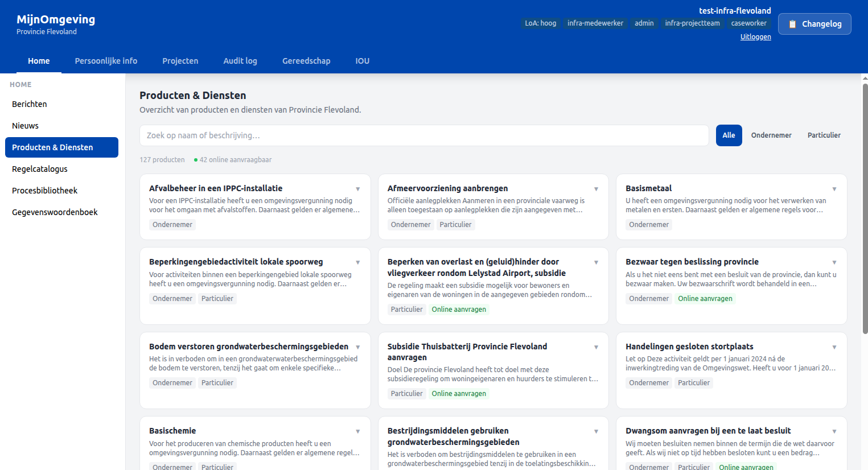Click the green online-status dot near product count

point(195,160)
